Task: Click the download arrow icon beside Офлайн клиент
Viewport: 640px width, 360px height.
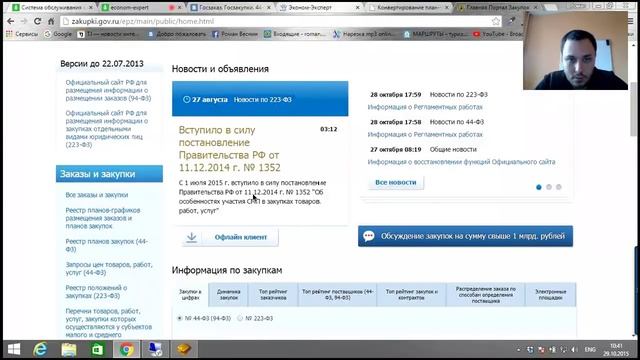Action: click(x=191, y=237)
